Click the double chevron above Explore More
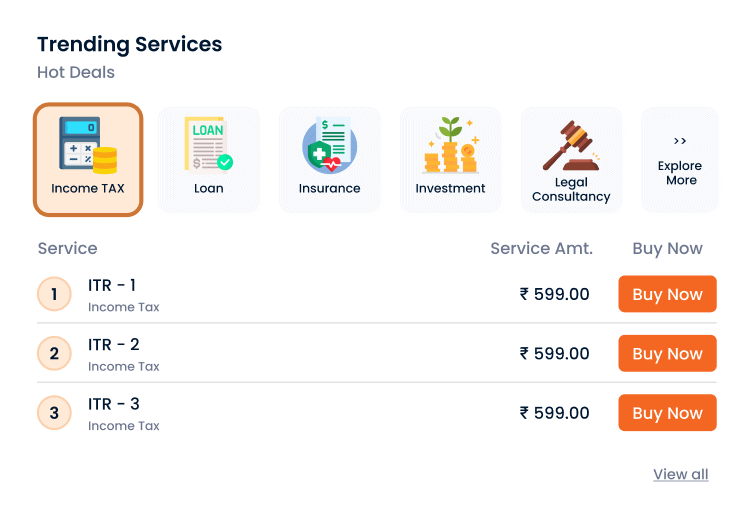 pyautogui.click(x=679, y=141)
